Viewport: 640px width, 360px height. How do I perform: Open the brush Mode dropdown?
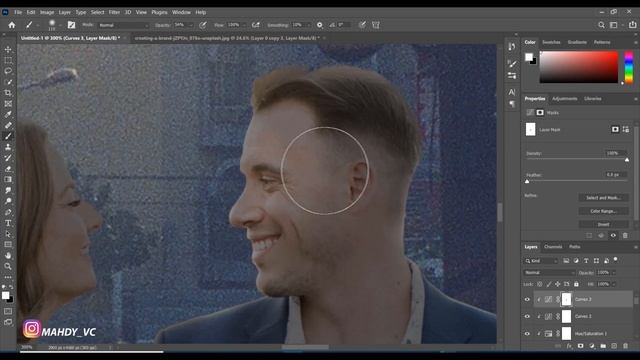coord(124,25)
